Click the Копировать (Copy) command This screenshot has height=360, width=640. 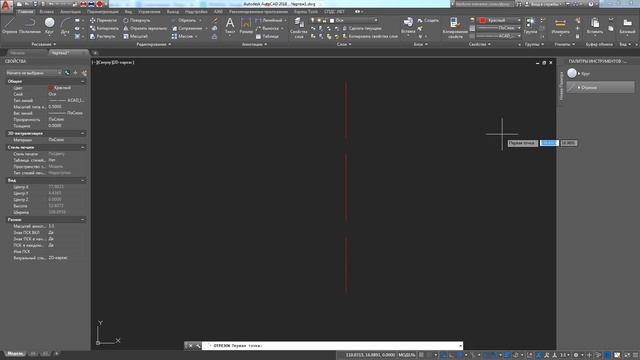[x=104, y=28]
